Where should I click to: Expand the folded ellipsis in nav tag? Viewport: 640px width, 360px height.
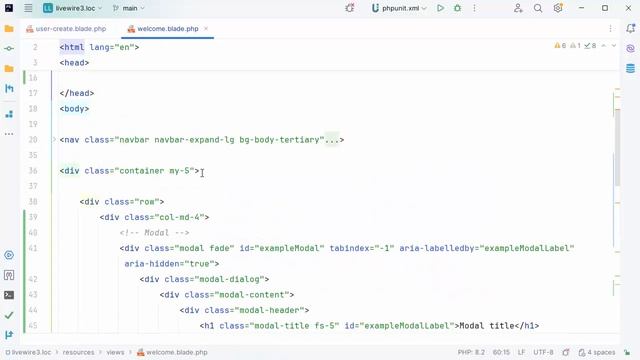click(332, 140)
